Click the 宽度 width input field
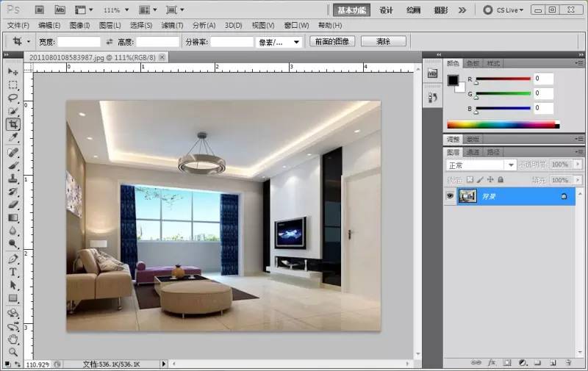Image resolution: width=588 pixels, height=371 pixels. pyautogui.click(x=79, y=42)
